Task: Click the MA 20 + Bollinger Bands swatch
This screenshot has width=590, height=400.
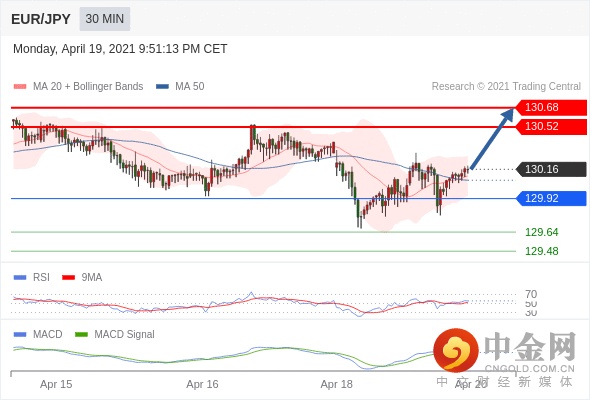Action: [20, 87]
